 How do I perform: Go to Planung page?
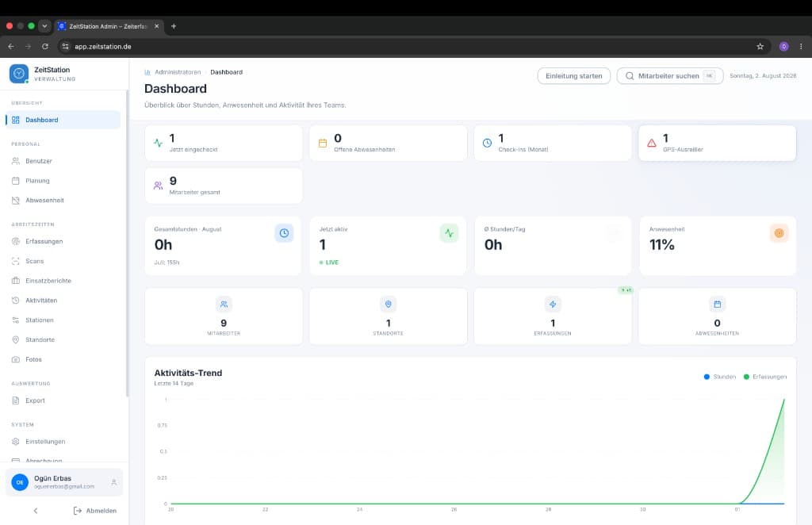pyautogui.click(x=63, y=181)
